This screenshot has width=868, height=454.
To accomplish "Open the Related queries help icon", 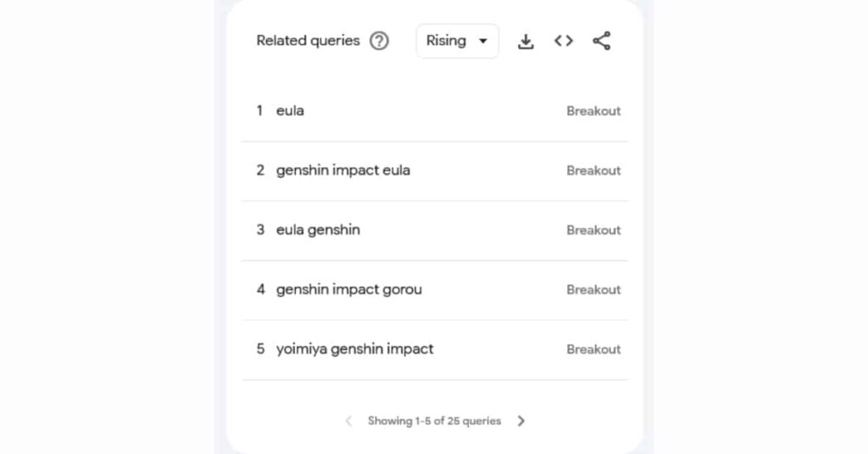I will pos(379,41).
